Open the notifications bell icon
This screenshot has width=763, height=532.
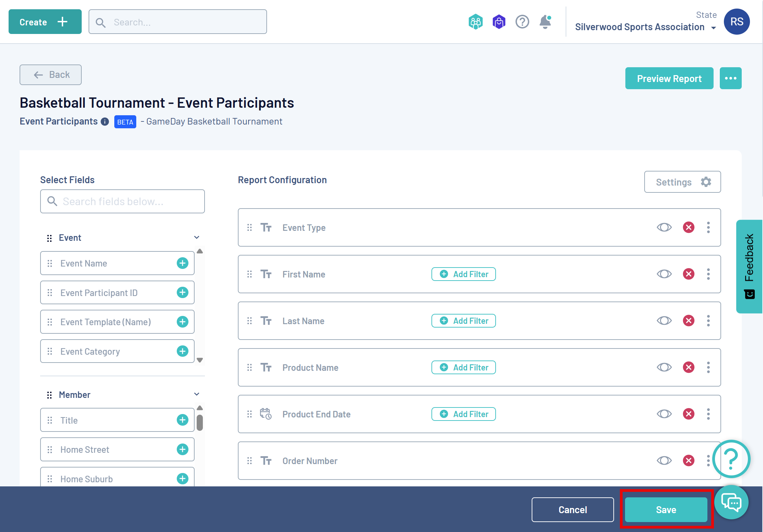point(545,22)
